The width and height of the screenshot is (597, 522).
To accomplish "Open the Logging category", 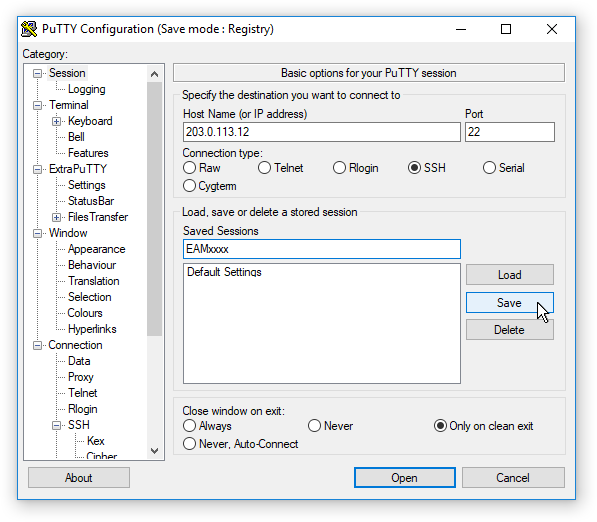I will 86,89.
